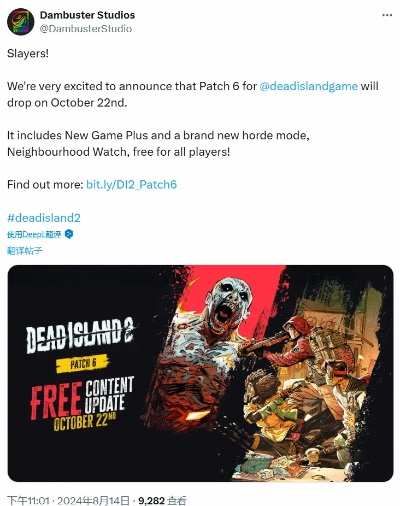Open the @DambusterStudio handle link
Image resolution: width=400 pixels, height=506 pixels.
tap(86, 29)
